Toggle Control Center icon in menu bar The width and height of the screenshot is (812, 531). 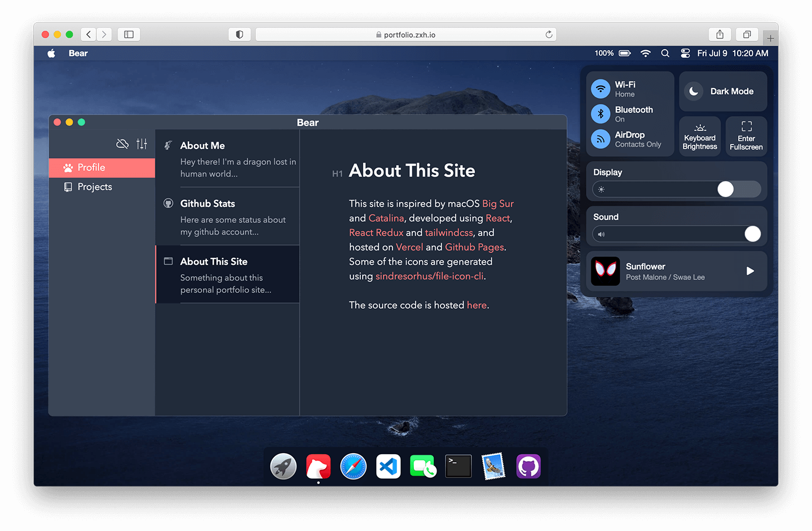click(685, 53)
